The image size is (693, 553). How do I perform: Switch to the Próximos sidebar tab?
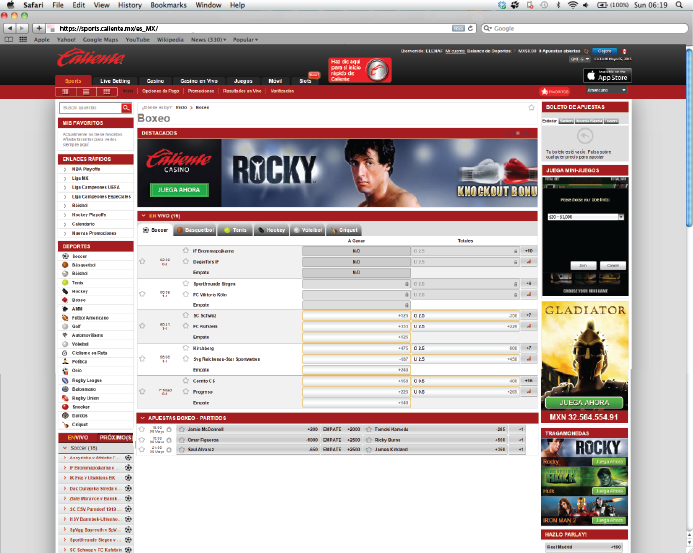click(115, 438)
